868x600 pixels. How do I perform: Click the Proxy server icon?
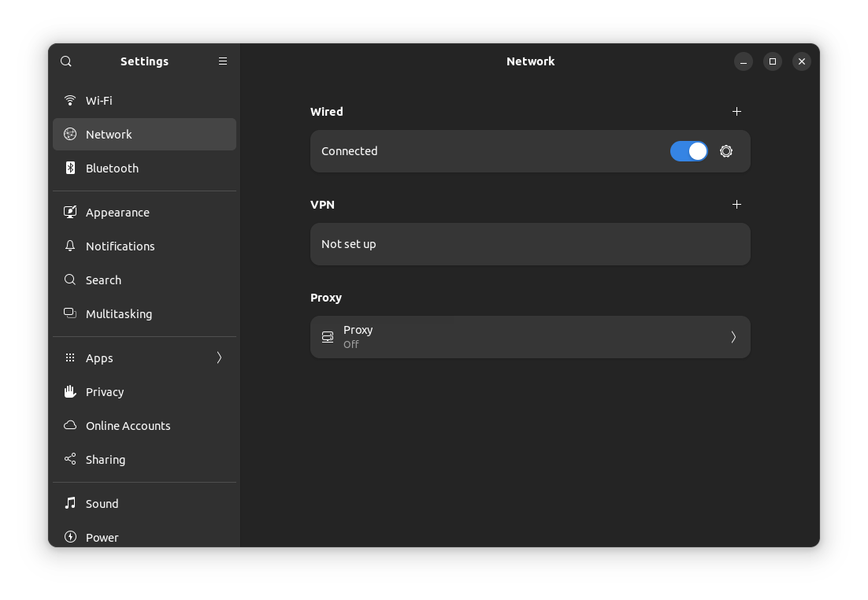pyautogui.click(x=328, y=337)
